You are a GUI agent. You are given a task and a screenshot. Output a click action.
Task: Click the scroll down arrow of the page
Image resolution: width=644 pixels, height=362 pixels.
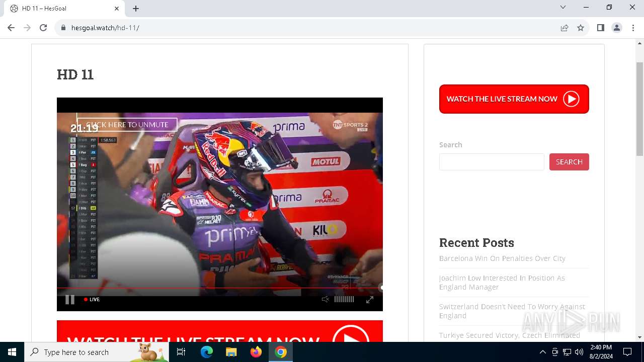[x=639, y=337]
